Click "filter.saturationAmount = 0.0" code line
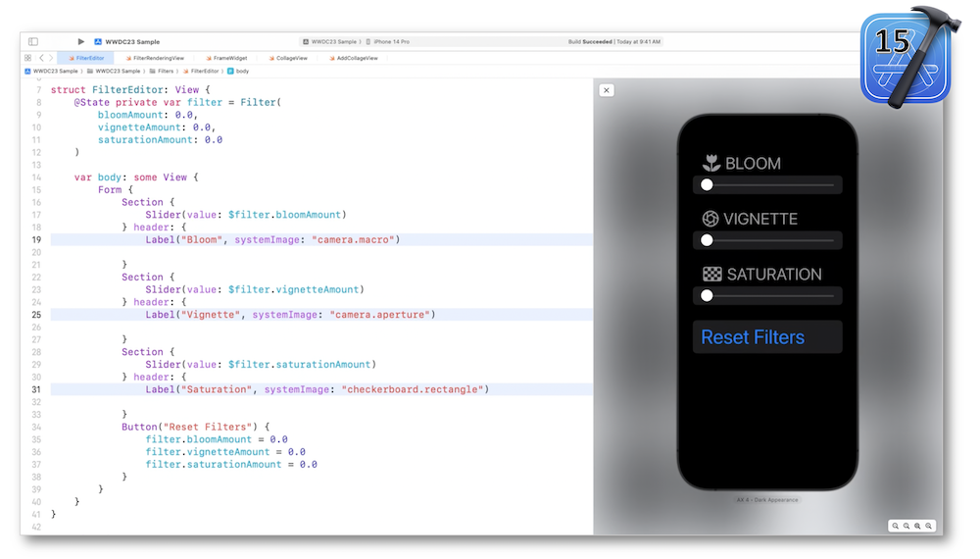The height and width of the screenshot is (559, 980). coord(231,465)
